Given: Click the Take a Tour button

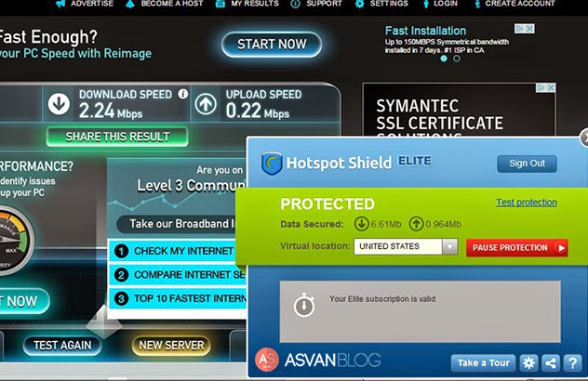Looking at the screenshot, I should pyautogui.click(x=484, y=363).
